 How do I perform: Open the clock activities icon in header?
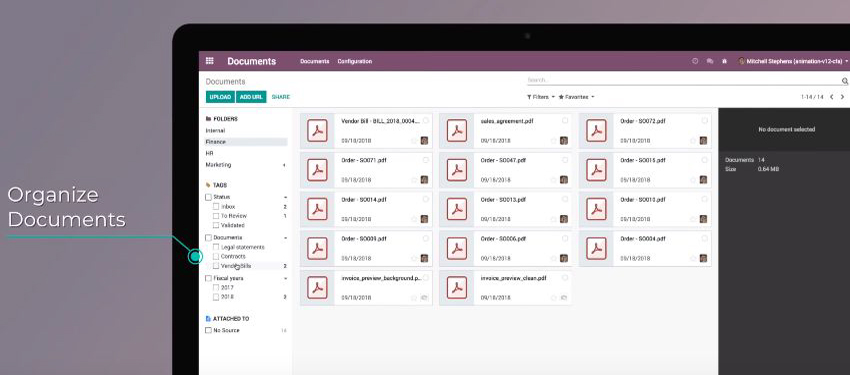(x=695, y=61)
